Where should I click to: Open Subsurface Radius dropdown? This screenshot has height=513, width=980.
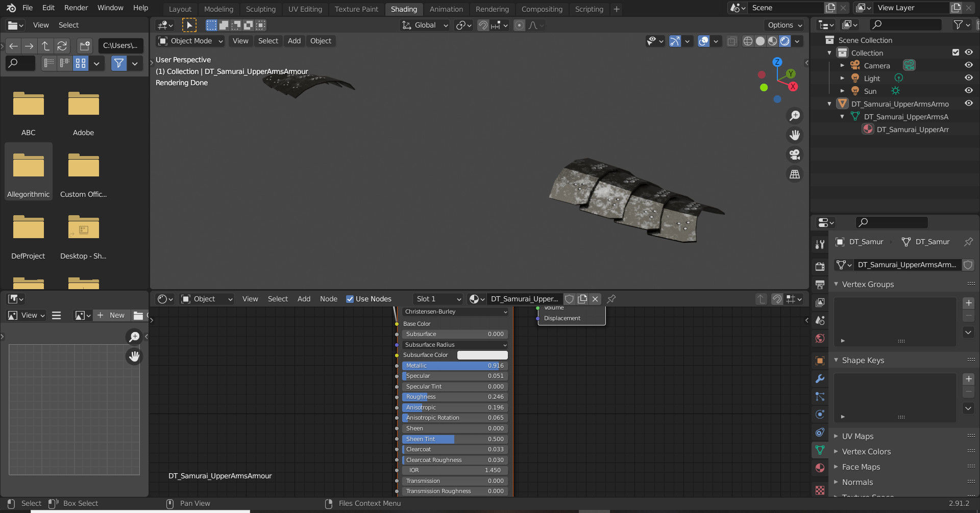click(455, 345)
